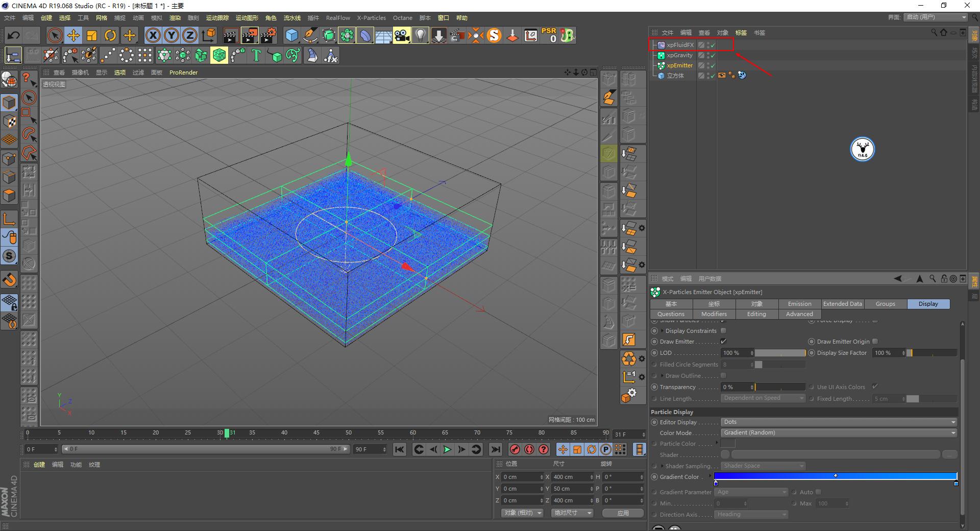
Task: Click the play button in the timeline
Action: 447,449
